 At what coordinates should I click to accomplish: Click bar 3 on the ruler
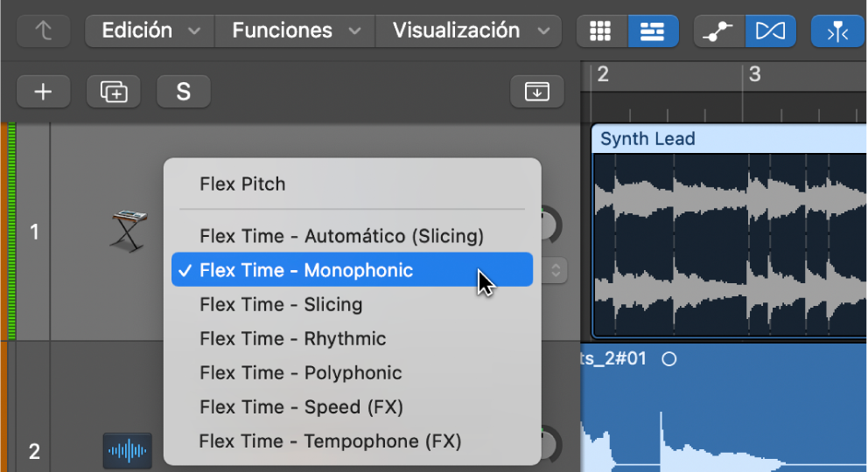(755, 75)
